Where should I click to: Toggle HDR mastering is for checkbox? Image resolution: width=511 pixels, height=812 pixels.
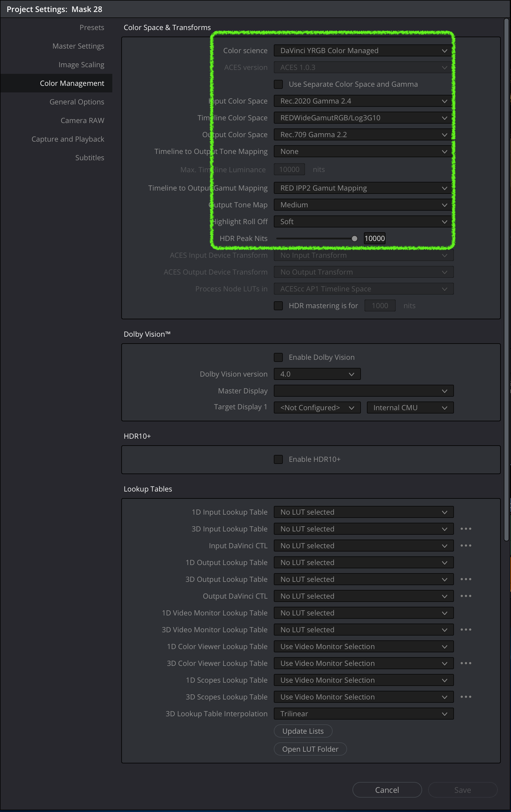click(x=278, y=305)
